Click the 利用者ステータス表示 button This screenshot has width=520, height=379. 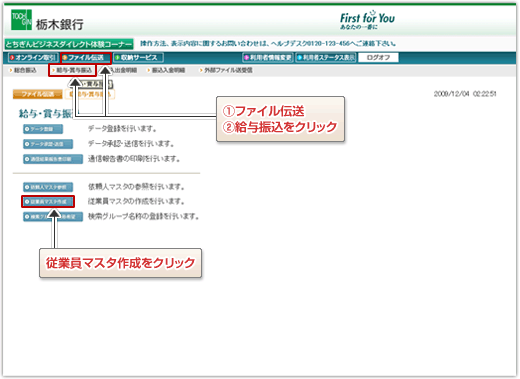326,58
